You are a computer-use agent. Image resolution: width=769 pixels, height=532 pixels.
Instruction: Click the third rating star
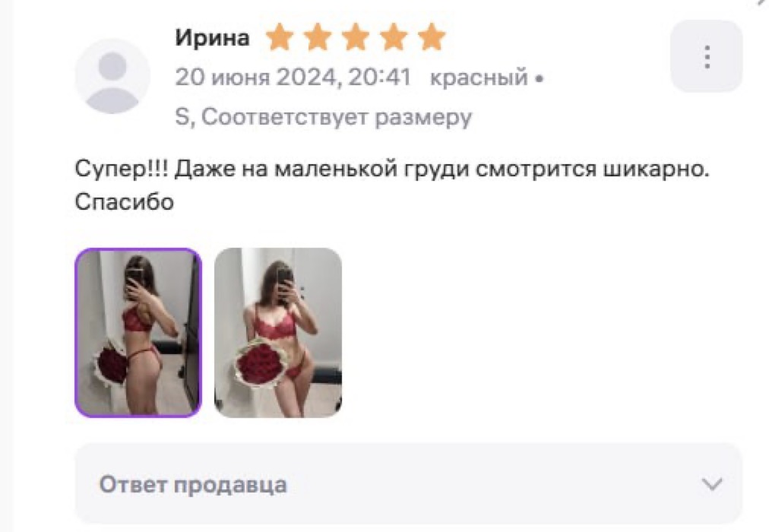pos(356,37)
